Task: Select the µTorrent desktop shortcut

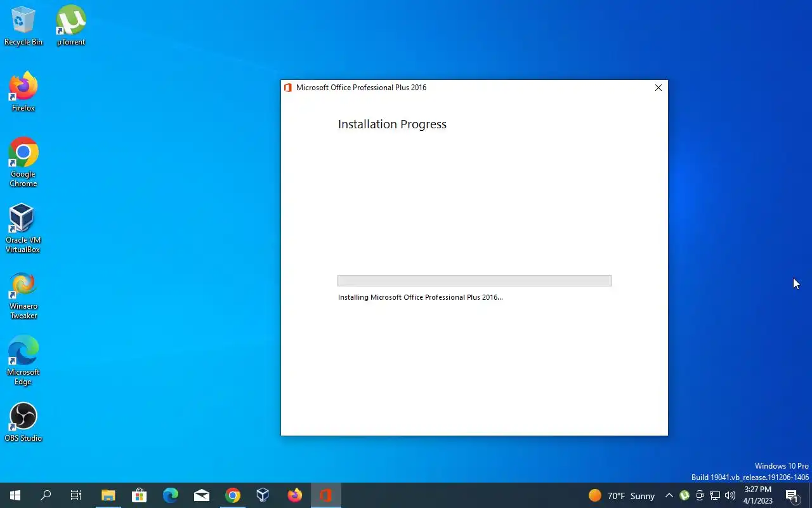Action: [71, 26]
